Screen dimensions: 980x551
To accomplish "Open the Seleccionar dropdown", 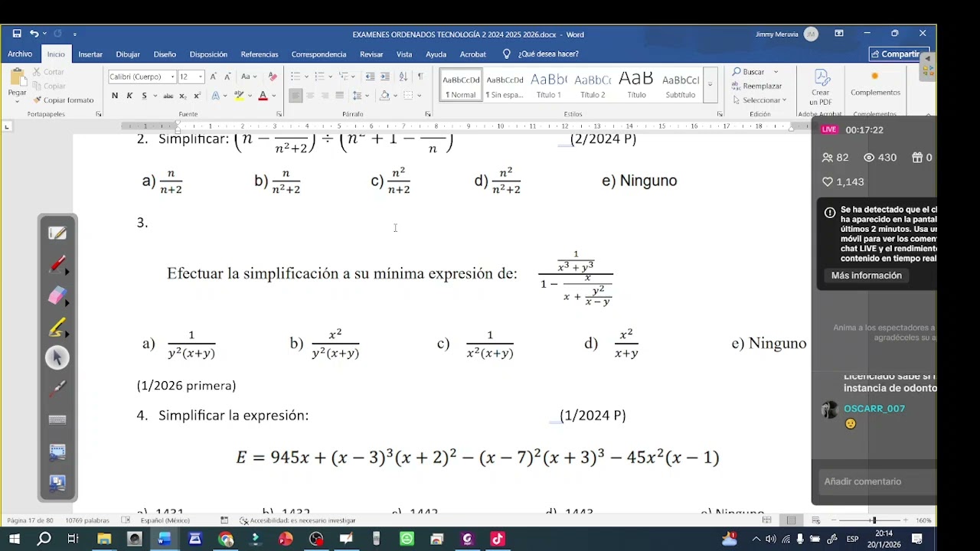I will click(x=759, y=100).
